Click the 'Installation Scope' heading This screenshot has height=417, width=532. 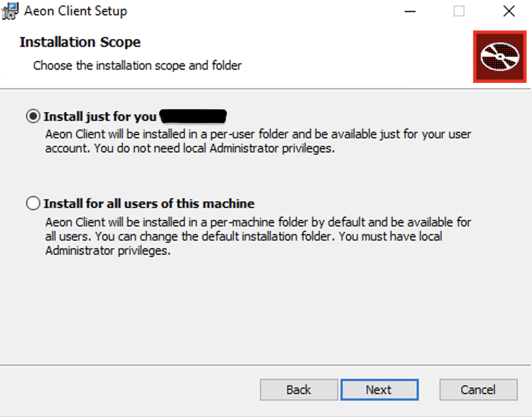(79, 42)
